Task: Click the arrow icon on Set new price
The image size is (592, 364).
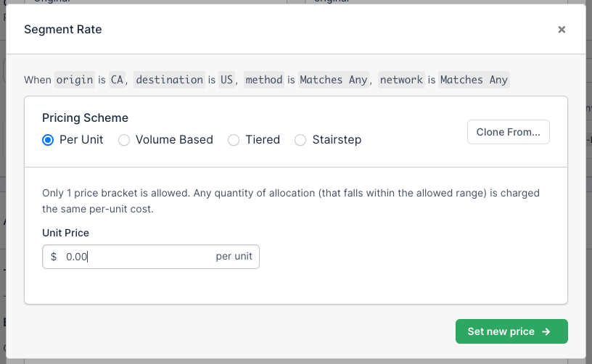Action: tap(546, 331)
